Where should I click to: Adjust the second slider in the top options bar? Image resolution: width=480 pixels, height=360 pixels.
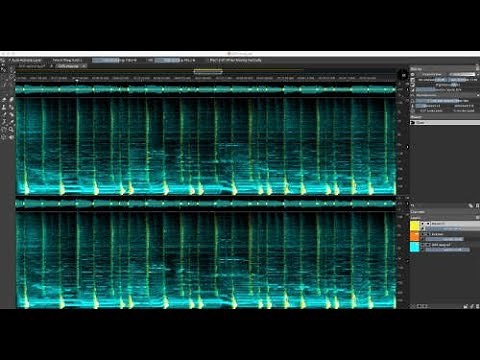coord(167,60)
